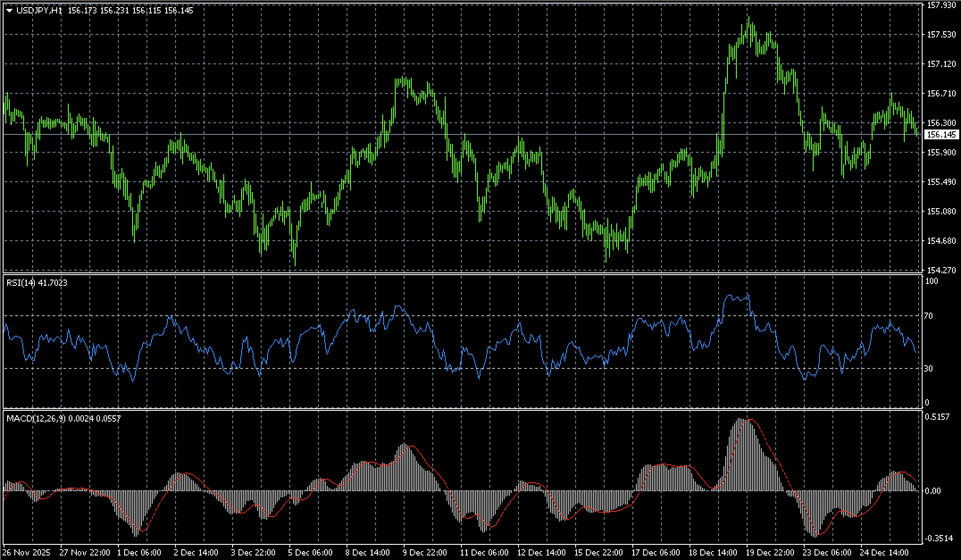Image resolution: width=961 pixels, height=560 pixels.
Task: Click the triangle arrow beside USDJPY,H1
Action: [x=9, y=11]
